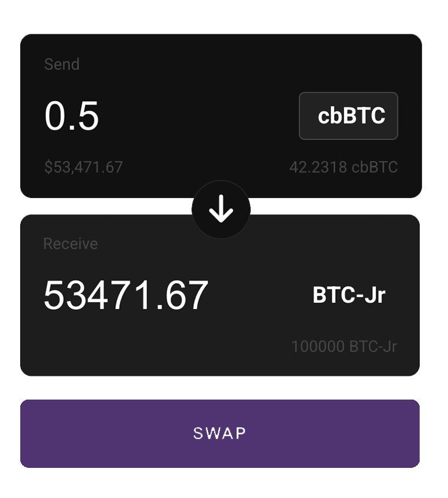Image resolution: width=448 pixels, height=498 pixels.
Task: Select the Receive panel output amount
Action: (126, 295)
